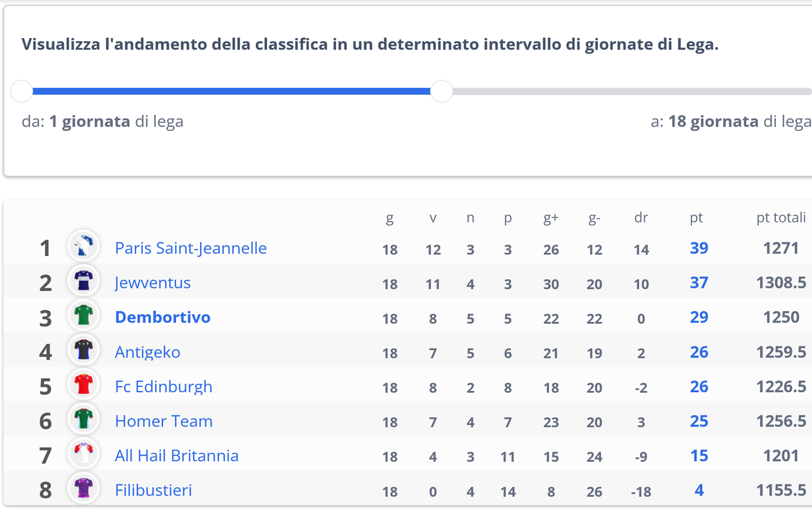
Task: Open the Paris Saint-Jeannelle team link
Action: pyautogui.click(x=190, y=248)
